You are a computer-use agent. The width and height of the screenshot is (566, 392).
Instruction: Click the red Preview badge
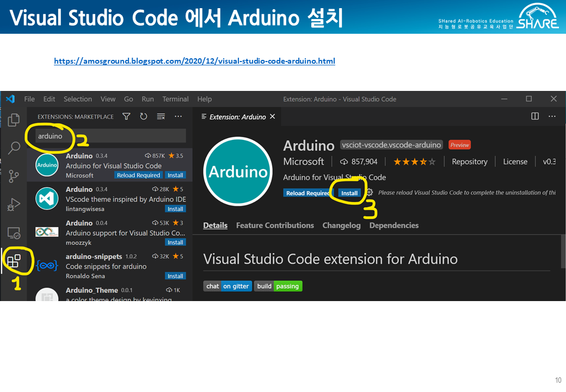[x=459, y=145]
